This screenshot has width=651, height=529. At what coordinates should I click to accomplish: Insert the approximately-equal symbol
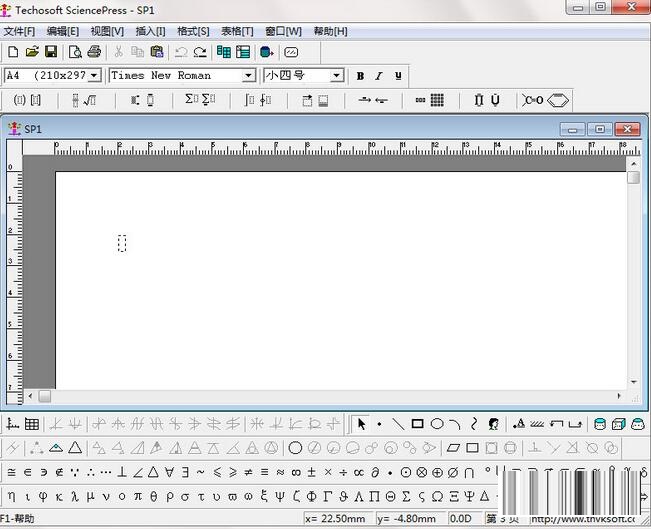tap(280, 472)
